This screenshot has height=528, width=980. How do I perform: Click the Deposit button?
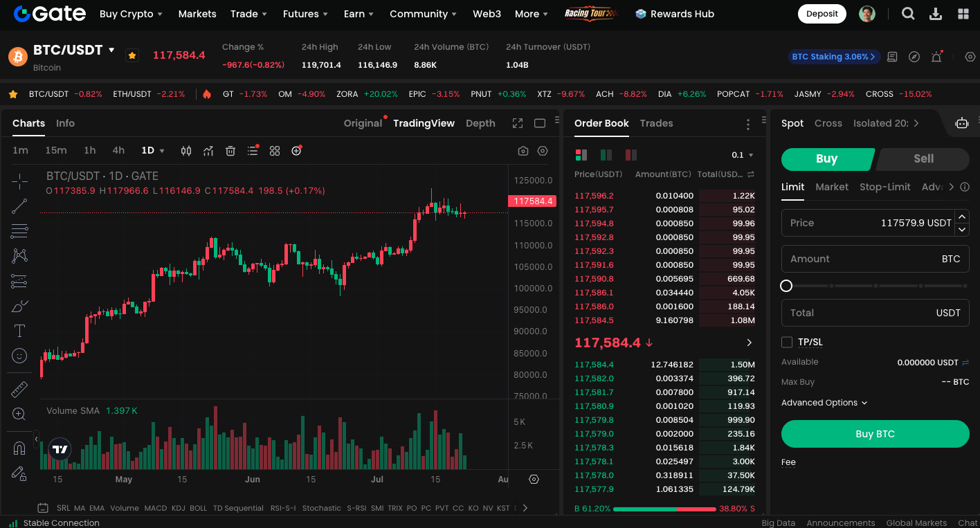822,14
